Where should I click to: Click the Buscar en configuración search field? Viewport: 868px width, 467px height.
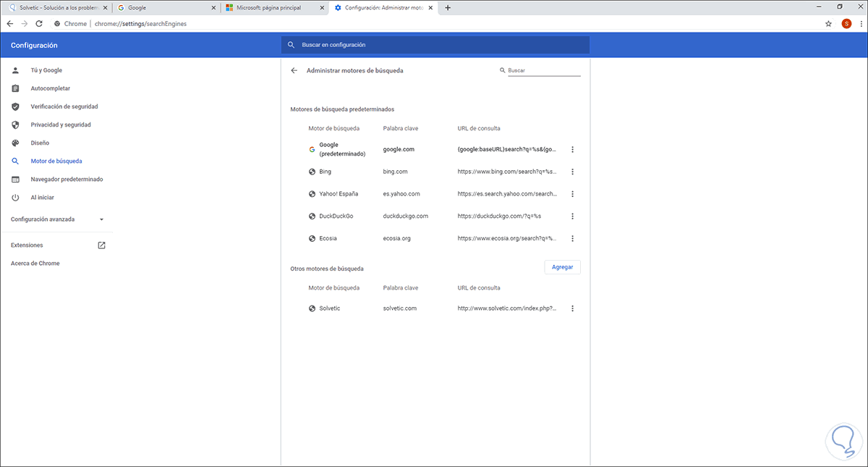[435, 45]
